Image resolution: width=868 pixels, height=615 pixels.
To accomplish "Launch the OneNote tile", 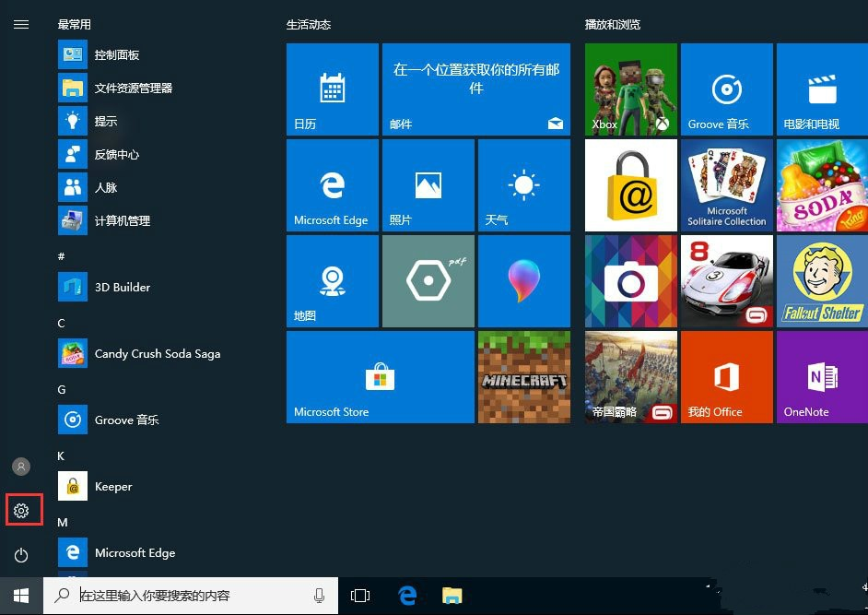I will point(821,376).
